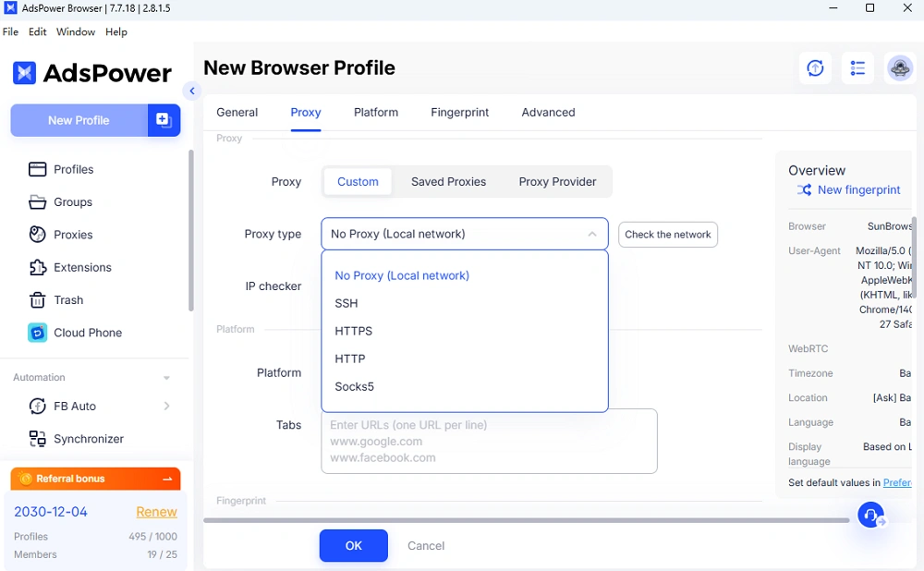Image resolution: width=924 pixels, height=571 pixels.
Task: Select the Saved Proxies option
Action: coord(448,181)
